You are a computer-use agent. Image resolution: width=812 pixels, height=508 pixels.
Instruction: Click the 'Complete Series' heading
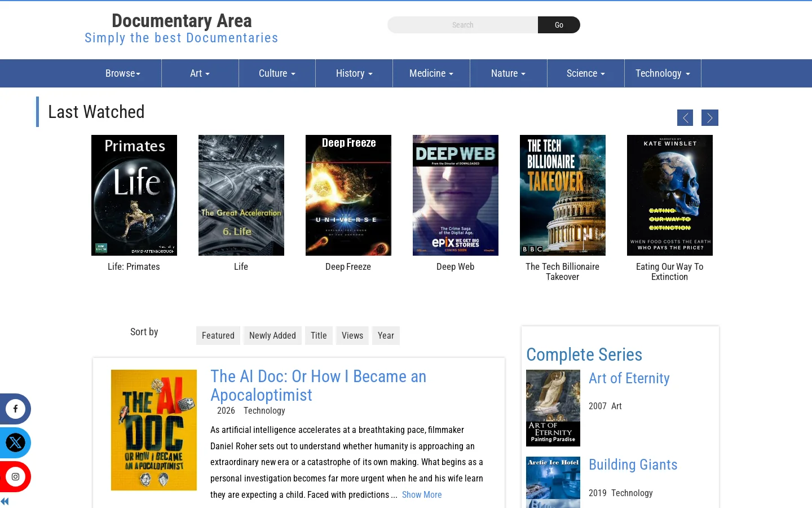584,354
